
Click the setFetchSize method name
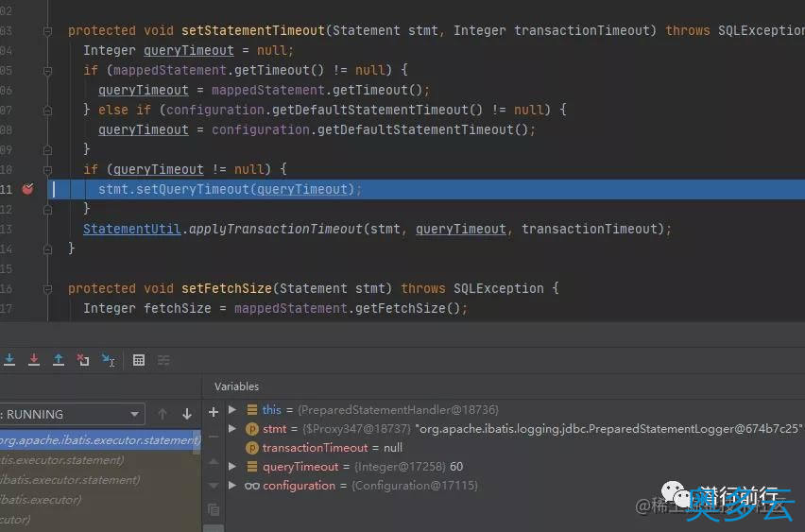[x=227, y=288]
